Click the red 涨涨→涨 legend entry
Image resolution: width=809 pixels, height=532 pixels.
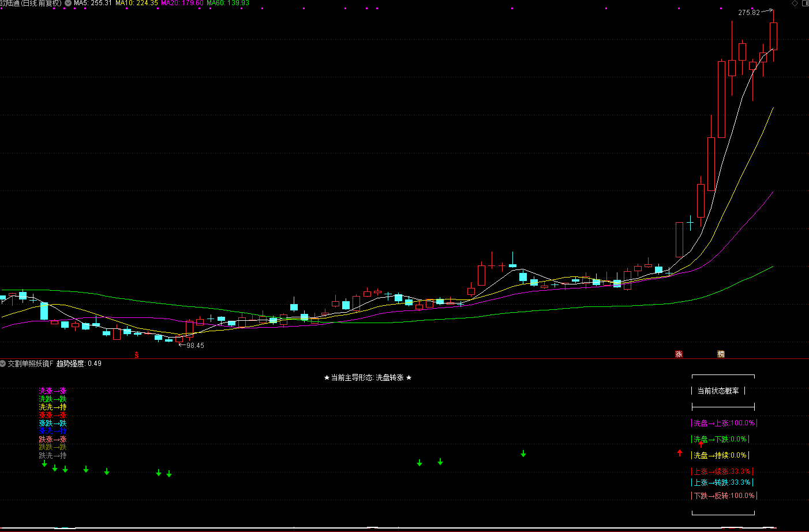[x=53, y=415]
